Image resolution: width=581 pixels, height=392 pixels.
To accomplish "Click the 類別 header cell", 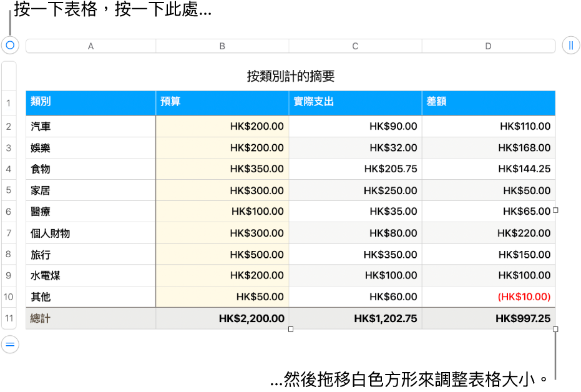I will tap(90, 103).
